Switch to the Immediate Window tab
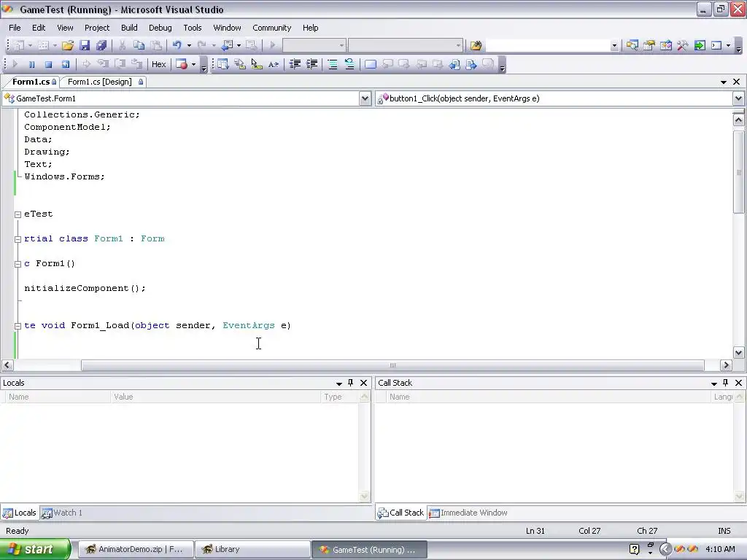Screen dimensions: 747x560 [468, 513]
